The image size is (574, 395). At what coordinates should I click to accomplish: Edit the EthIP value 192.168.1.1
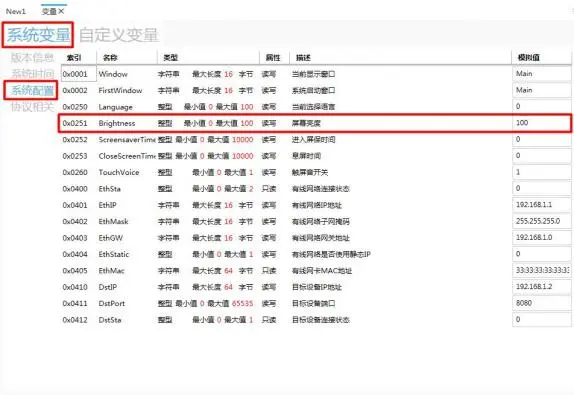542,205
